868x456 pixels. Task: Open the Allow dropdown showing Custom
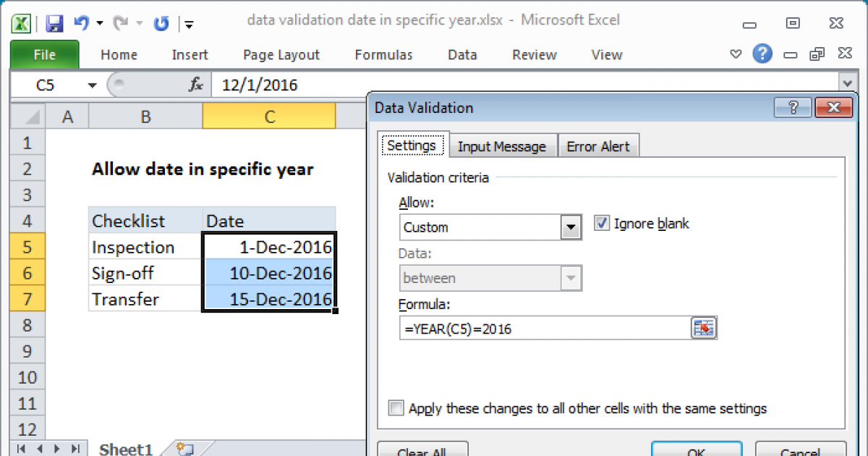(571, 227)
